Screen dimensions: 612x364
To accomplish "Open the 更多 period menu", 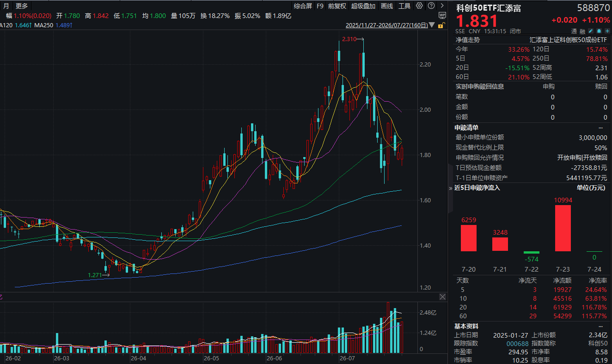I will click(x=21, y=6).
